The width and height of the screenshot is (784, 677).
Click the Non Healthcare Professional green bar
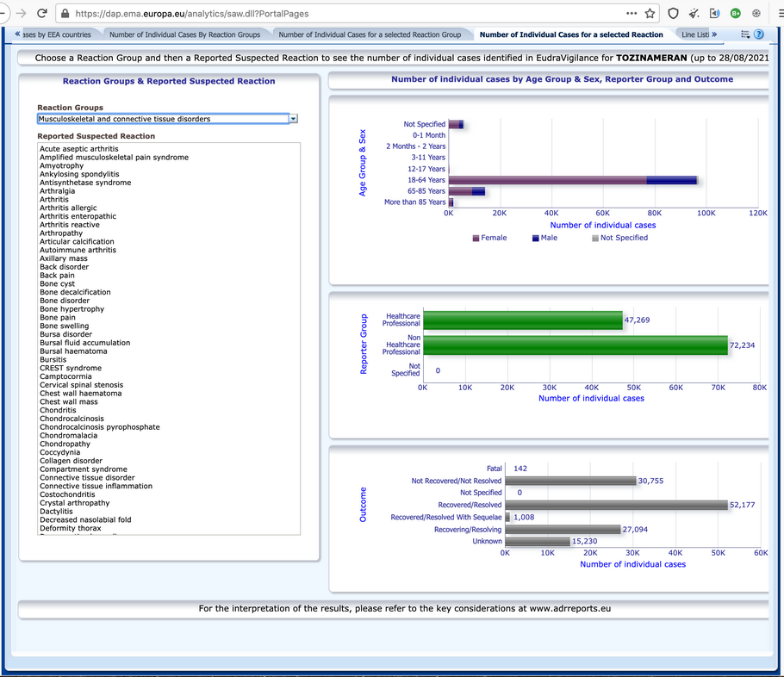coord(576,345)
